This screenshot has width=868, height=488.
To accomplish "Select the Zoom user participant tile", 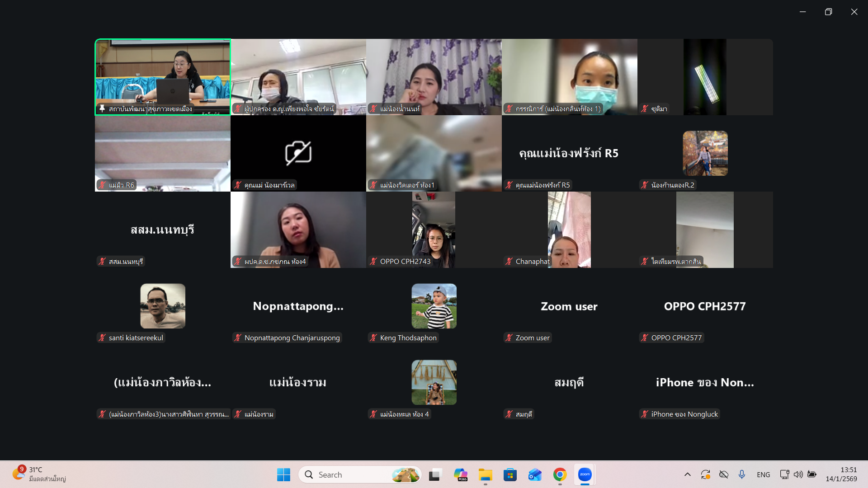I will (569, 306).
